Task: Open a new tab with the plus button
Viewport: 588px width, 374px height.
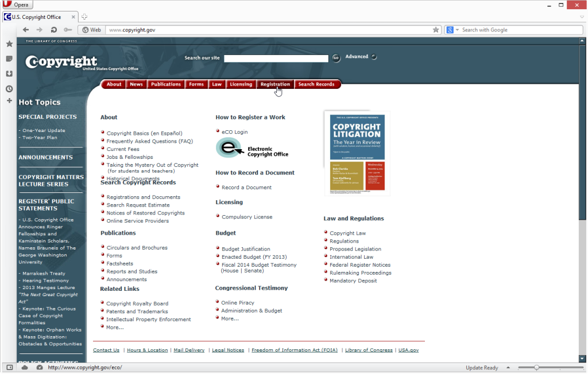Action: pos(84,17)
